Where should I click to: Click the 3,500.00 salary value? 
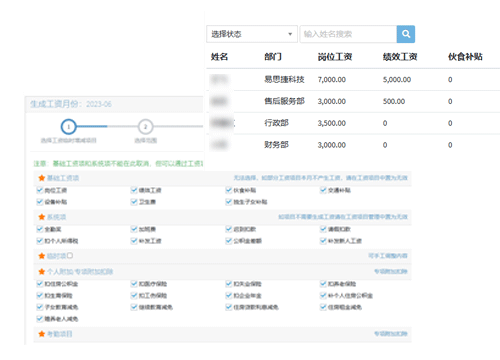pos(332,123)
